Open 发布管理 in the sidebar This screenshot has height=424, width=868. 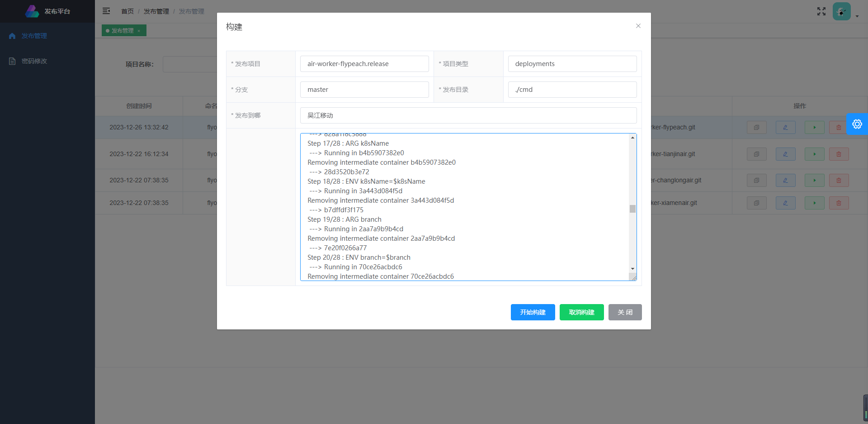click(x=47, y=36)
